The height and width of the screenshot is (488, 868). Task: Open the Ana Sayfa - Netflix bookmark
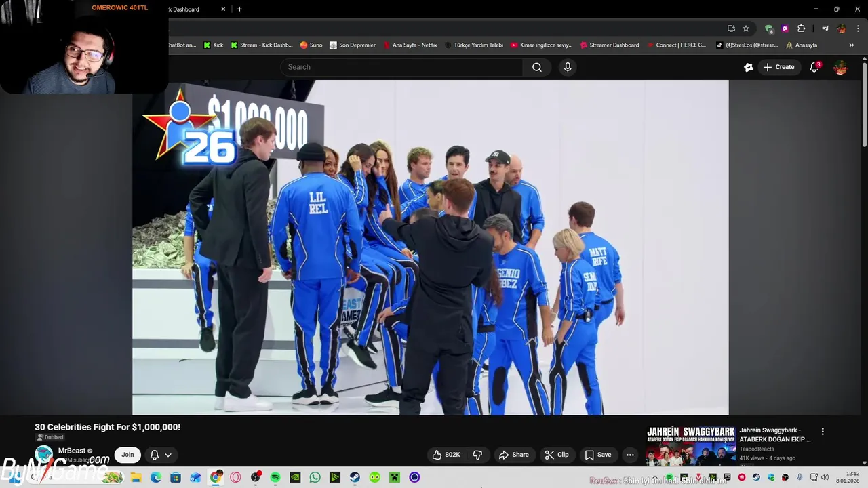tap(410, 45)
